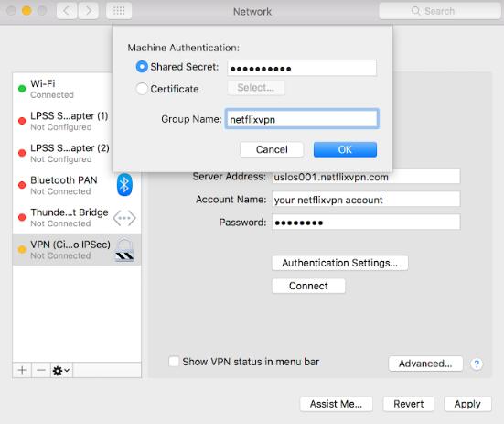The height and width of the screenshot is (424, 504).
Task: Click the yellow minimize window button
Action: (x=27, y=11)
